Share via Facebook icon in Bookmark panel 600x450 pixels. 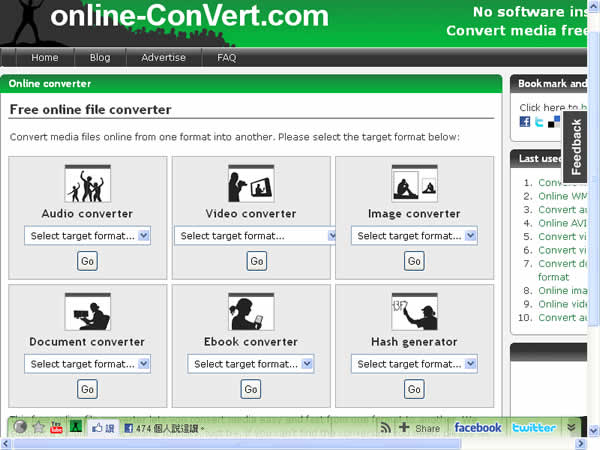click(x=525, y=122)
